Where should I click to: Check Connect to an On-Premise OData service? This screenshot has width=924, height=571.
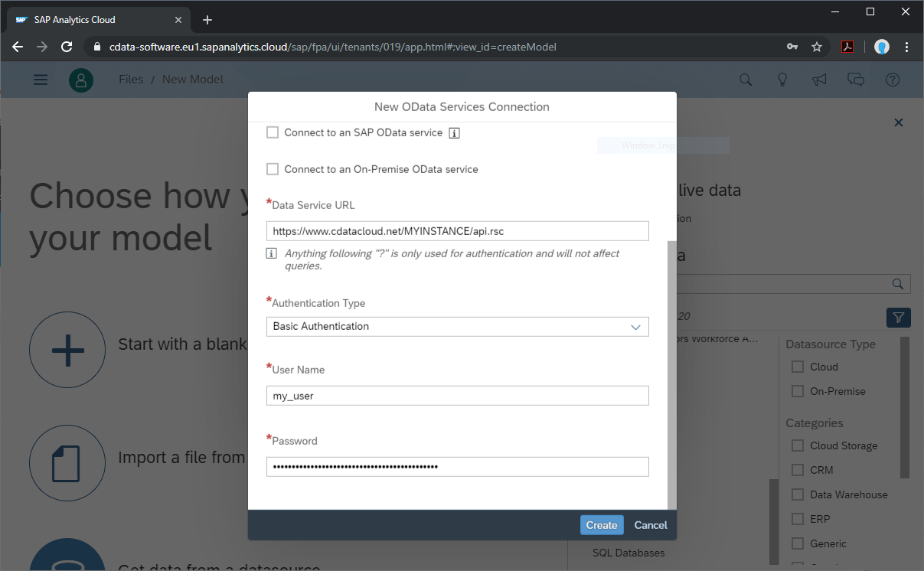(x=272, y=168)
